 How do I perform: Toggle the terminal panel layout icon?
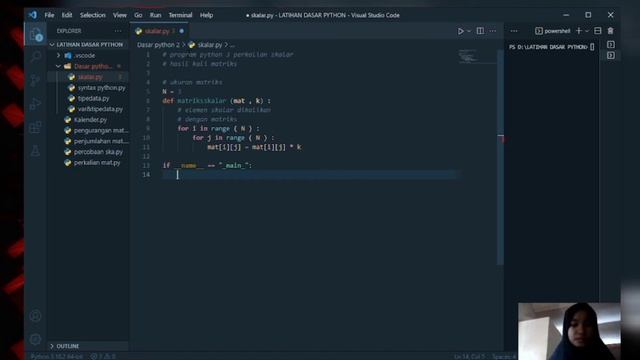point(598,31)
